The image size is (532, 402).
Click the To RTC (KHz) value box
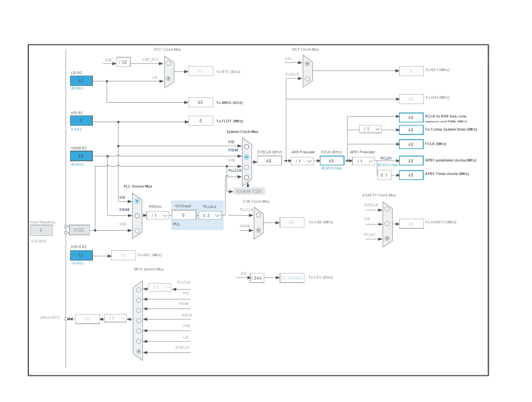201,71
